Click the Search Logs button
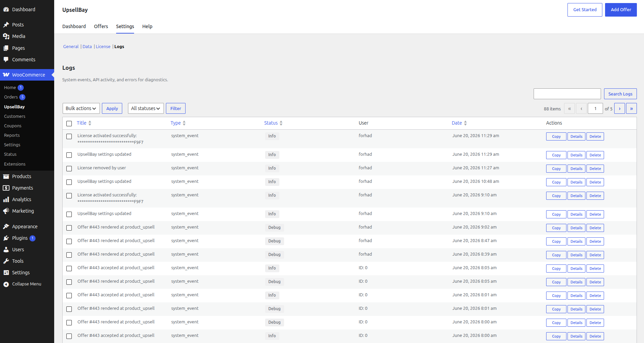This screenshot has height=343, width=644. click(620, 94)
